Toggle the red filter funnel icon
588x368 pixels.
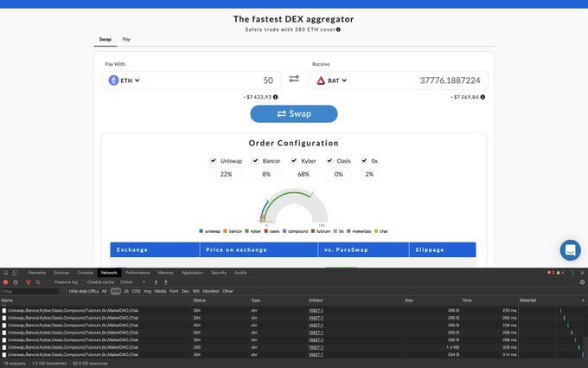tap(29, 282)
